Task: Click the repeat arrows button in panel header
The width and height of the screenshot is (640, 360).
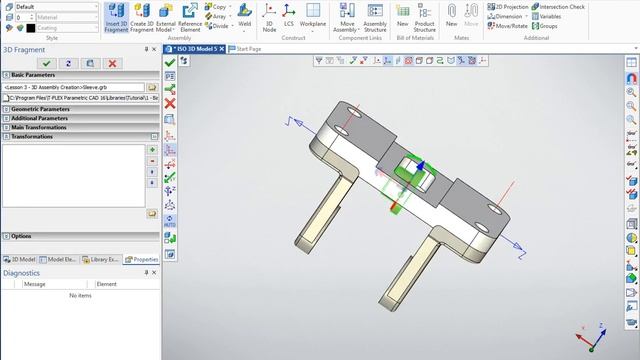Action: point(69,63)
